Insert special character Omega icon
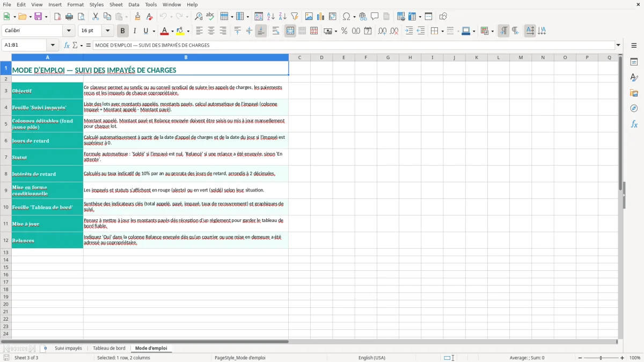The width and height of the screenshot is (644, 362). click(x=347, y=17)
